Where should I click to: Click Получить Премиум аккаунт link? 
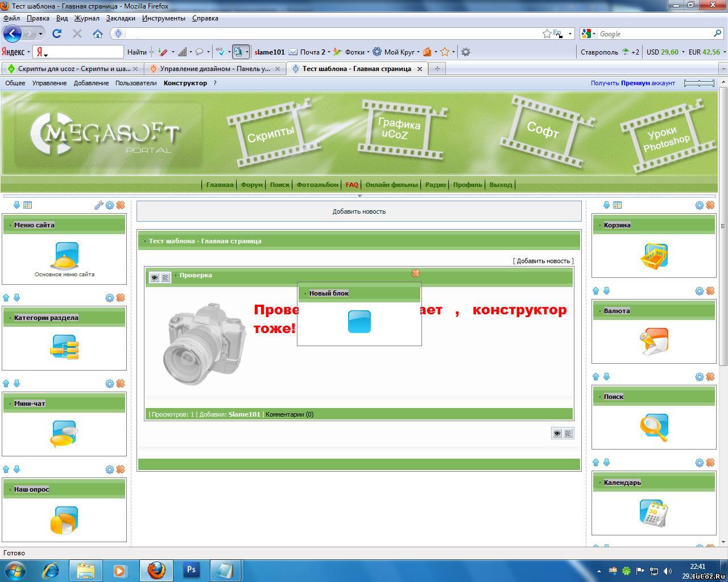[632, 83]
